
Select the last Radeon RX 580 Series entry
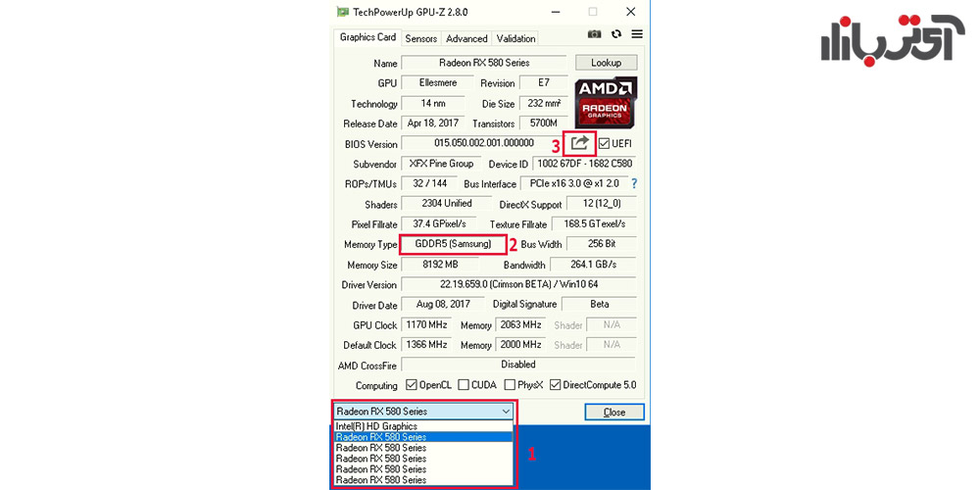(x=423, y=480)
